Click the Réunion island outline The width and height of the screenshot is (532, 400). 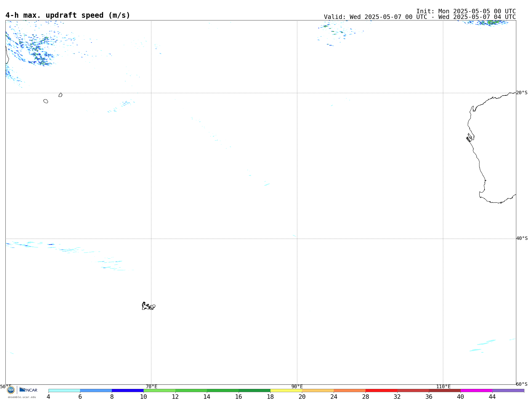(x=46, y=101)
